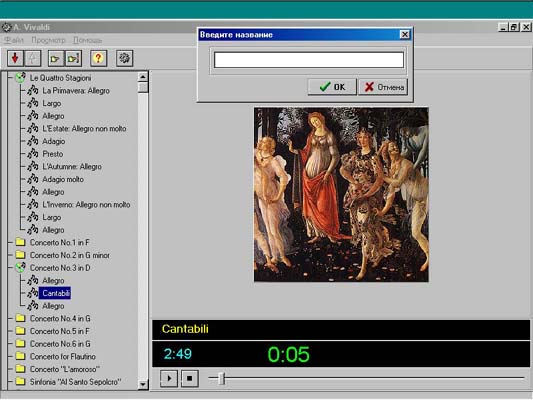
Task: Click the music note icon beside Cantabili
Action: [x=33, y=293]
